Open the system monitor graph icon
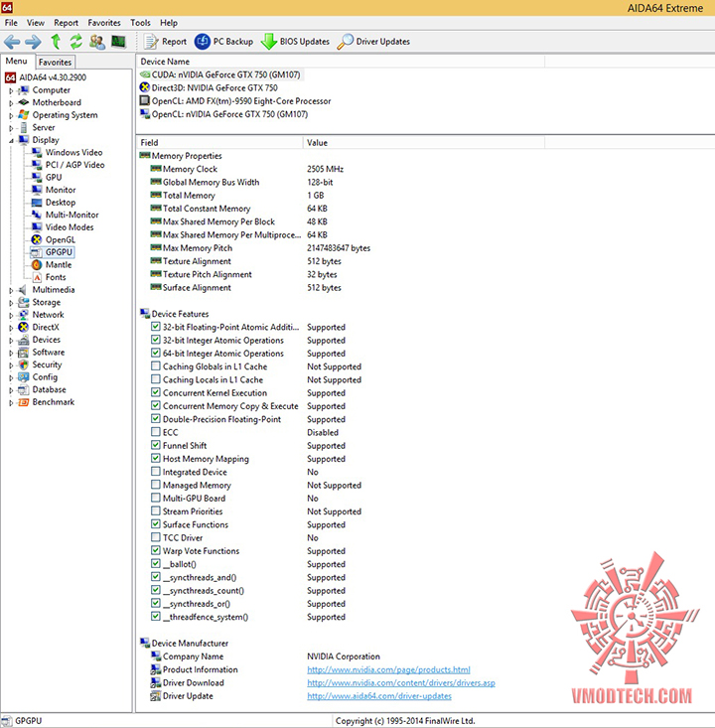Viewport: 715px width, 728px height. (x=118, y=42)
